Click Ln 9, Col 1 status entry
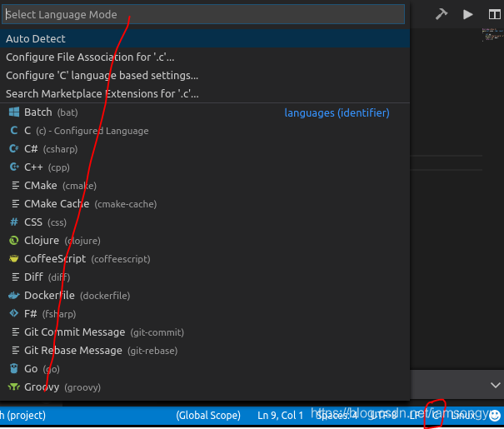The height and width of the screenshot is (429, 504). 280,416
